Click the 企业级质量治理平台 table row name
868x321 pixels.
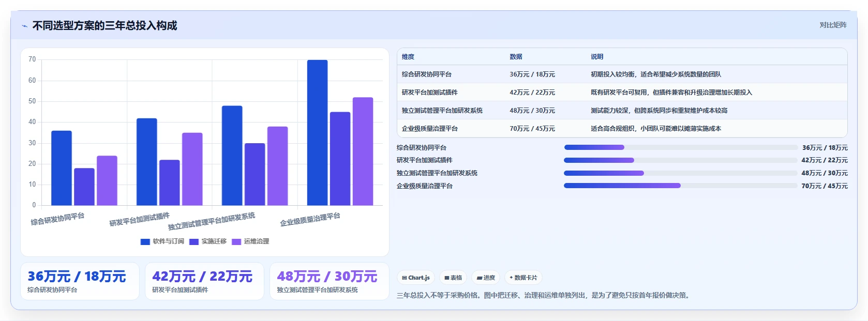coord(430,129)
